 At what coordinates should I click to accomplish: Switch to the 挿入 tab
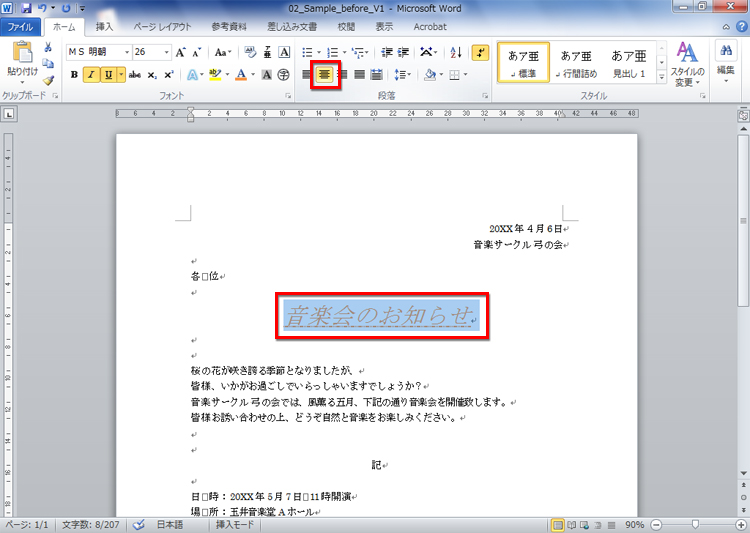click(104, 27)
